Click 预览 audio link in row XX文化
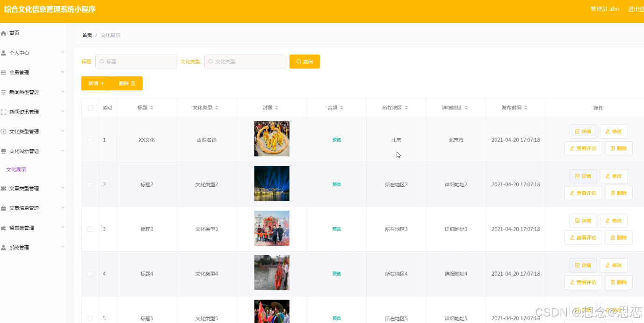This screenshot has width=644, height=323. pos(336,140)
